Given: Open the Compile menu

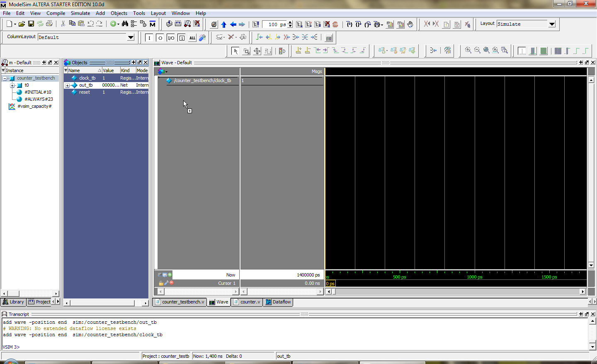Looking at the screenshot, I should pos(56,13).
